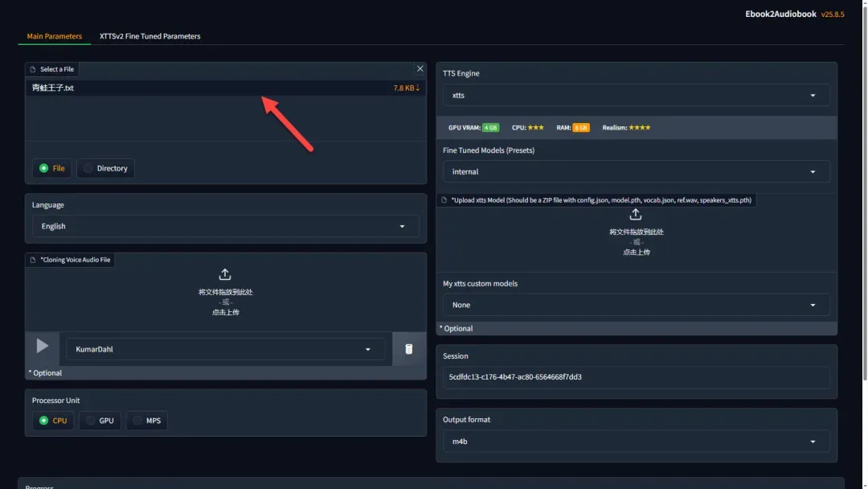
Task: Click the upload arrow icon for xtts Model
Action: coord(636,214)
